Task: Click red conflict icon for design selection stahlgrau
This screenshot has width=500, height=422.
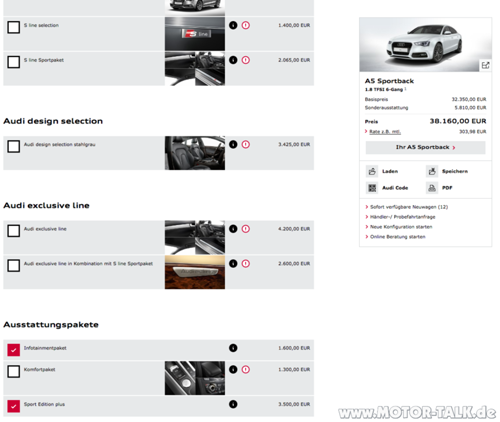Action: [x=246, y=144]
